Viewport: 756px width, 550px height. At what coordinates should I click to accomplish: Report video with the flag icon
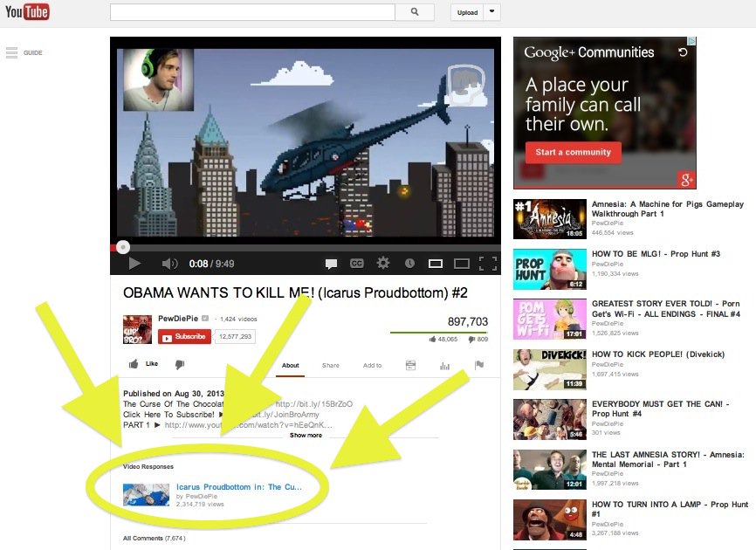478,365
